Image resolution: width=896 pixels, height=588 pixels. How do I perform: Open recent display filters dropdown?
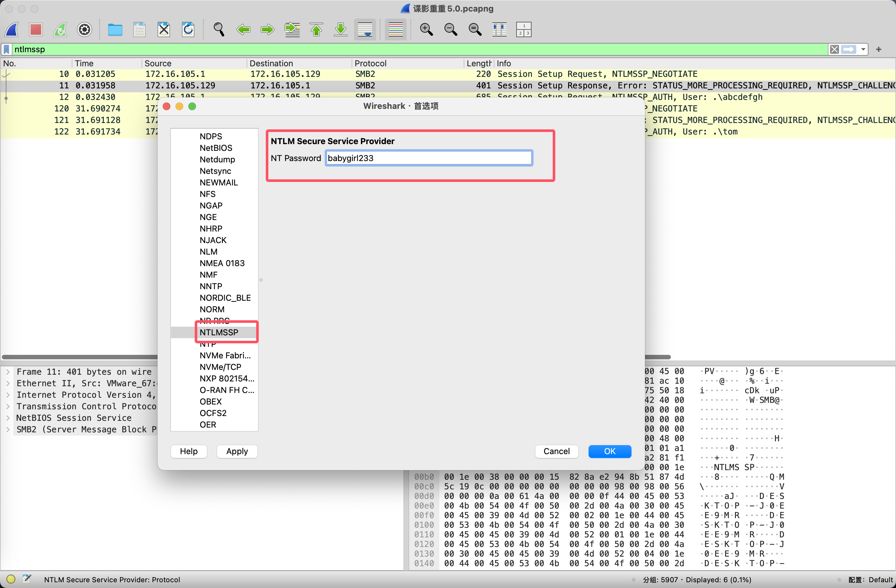pyautogui.click(x=863, y=49)
